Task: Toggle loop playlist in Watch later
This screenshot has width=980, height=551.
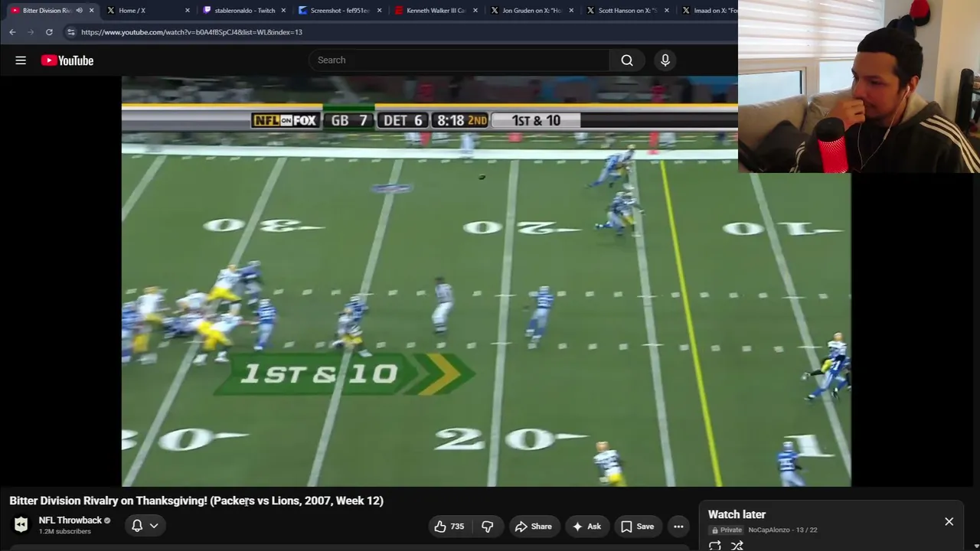Action: pos(715,546)
